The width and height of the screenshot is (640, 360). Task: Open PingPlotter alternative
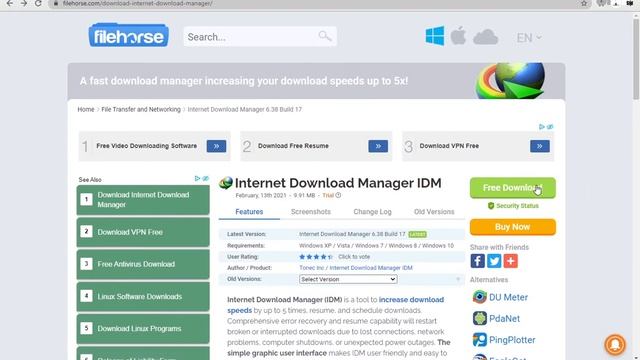pyautogui.click(x=512, y=340)
